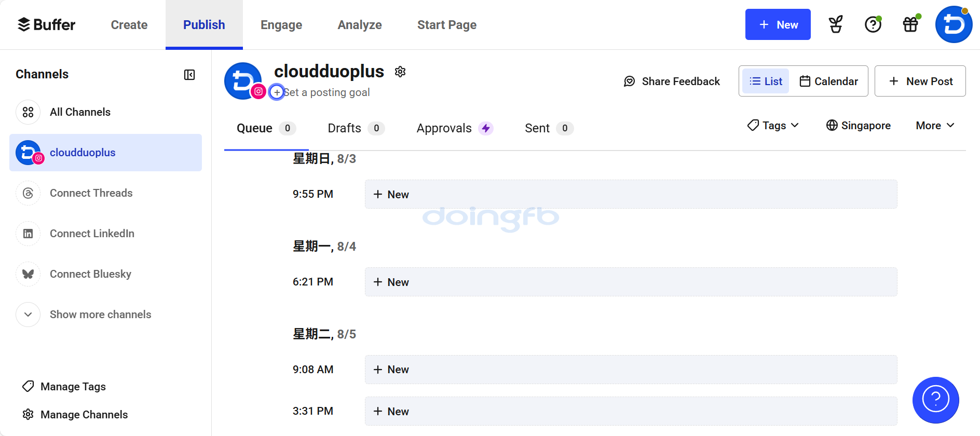
Task: Click the Manage Tags tag icon
Action: 28,387
